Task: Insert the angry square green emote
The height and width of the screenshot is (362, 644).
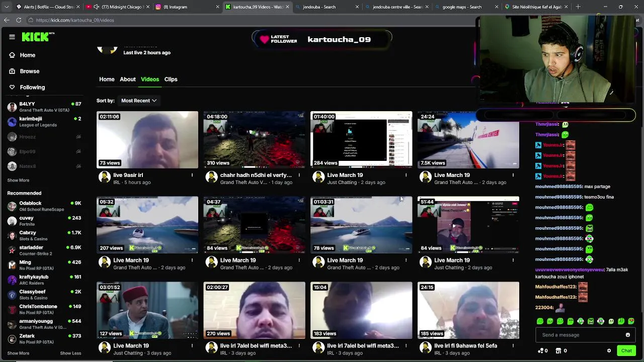Action: [x=591, y=321]
